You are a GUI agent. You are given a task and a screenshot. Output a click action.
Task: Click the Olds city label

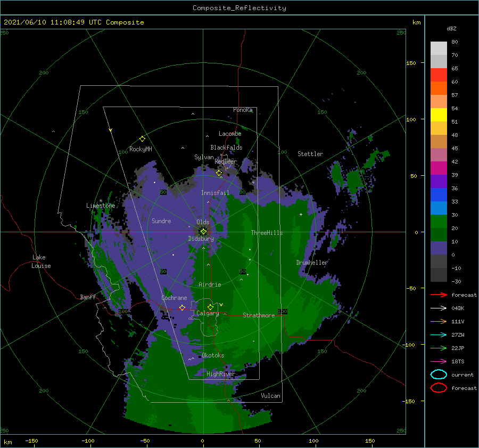[x=203, y=222]
